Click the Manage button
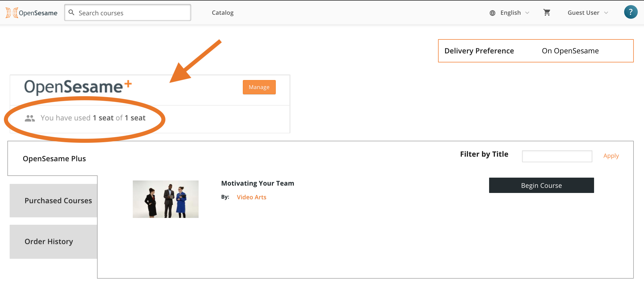The width and height of the screenshot is (644, 290). (259, 87)
